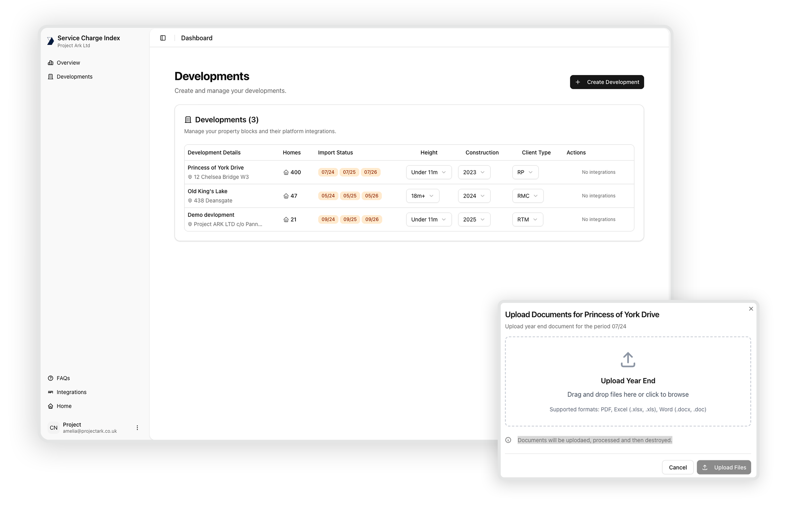Screen dimensions: 812x509
Task: Click the Overview chart icon
Action: coord(50,63)
